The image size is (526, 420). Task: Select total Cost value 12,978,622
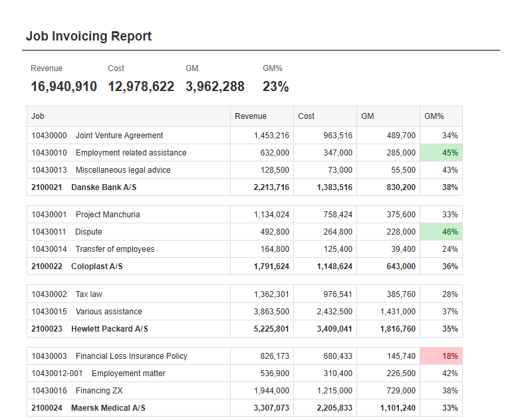[x=141, y=86]
